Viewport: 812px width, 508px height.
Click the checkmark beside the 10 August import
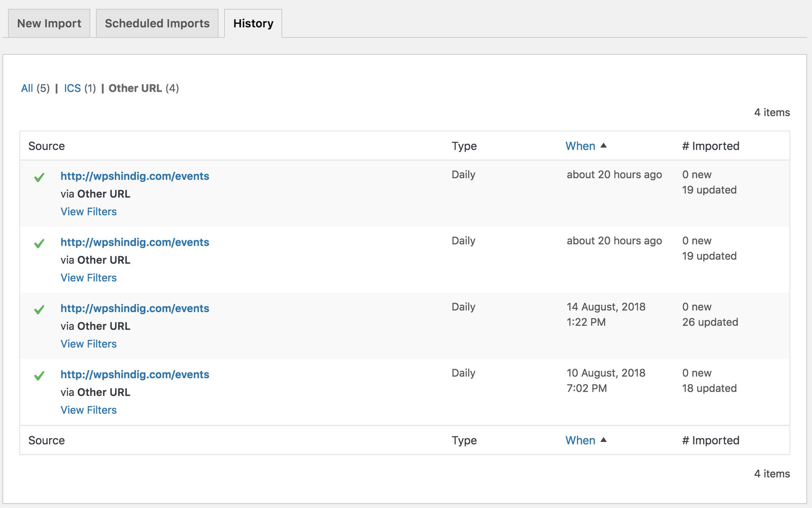[39, 376]
